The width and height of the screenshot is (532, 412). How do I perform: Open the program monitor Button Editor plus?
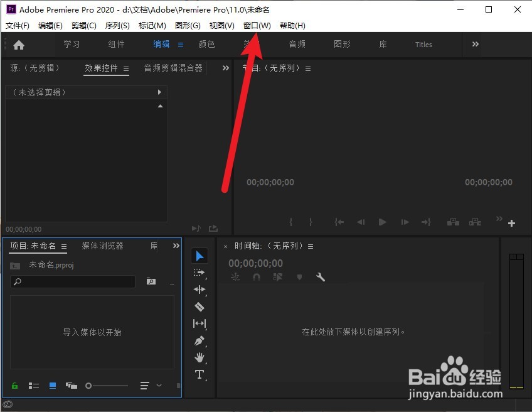click(x=512, y=223)
